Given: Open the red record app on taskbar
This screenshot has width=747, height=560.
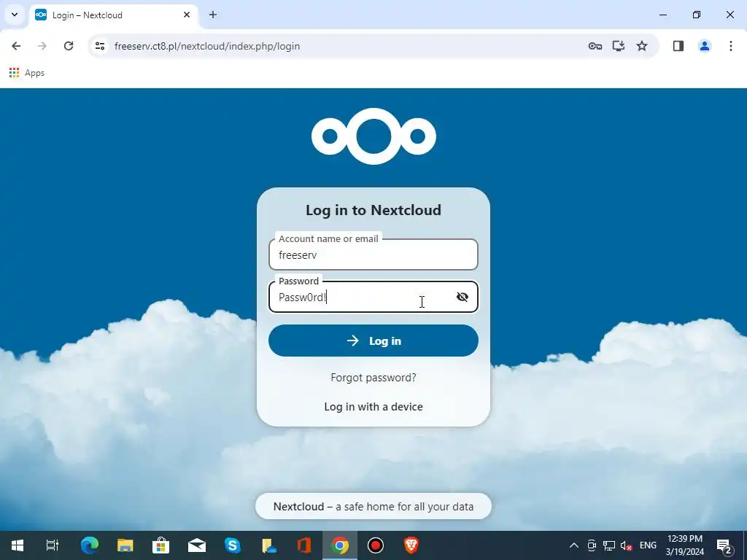Looking at the screenshot, I should click(376, 545).
